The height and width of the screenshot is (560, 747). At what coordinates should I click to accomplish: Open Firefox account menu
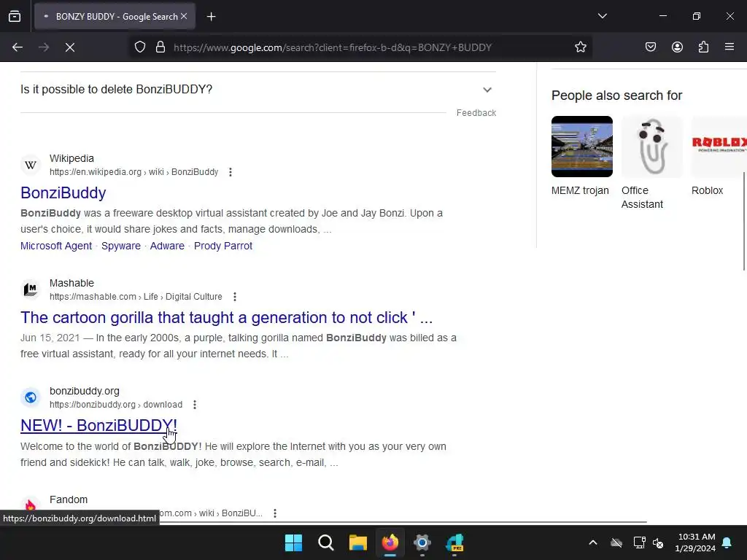coord(677,47)
